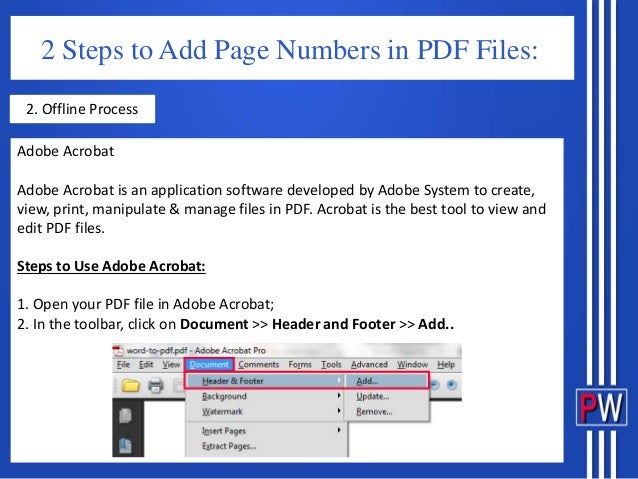Click bold 'Header and Footer' in step 2
The height and width of the screenshot is (479, 638).
point(334,324)
